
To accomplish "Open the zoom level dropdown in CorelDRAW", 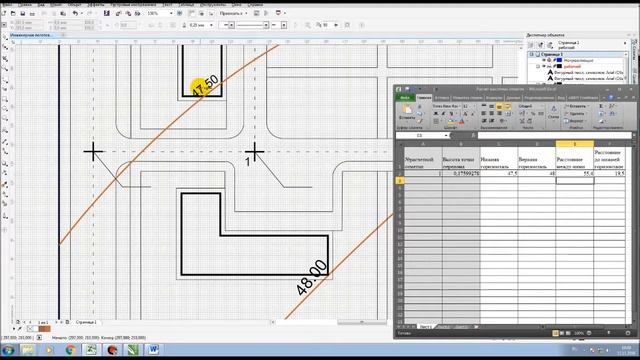I will pos(171,13).
